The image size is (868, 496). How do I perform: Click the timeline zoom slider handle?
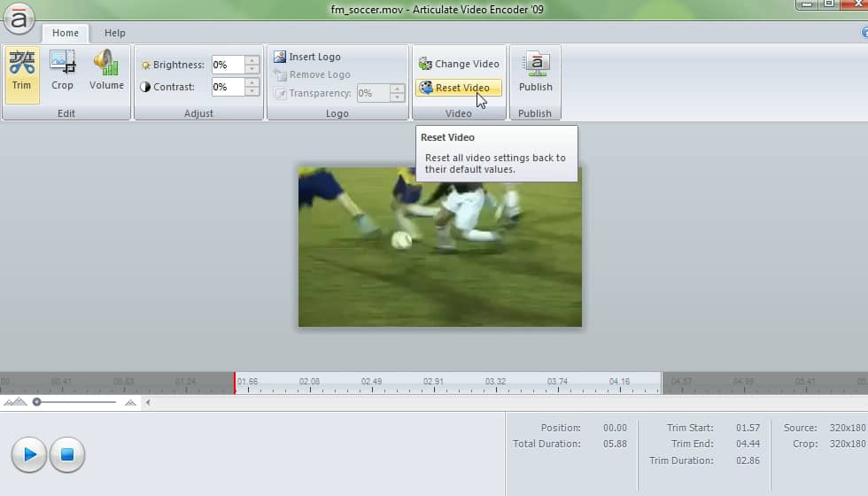36,402
